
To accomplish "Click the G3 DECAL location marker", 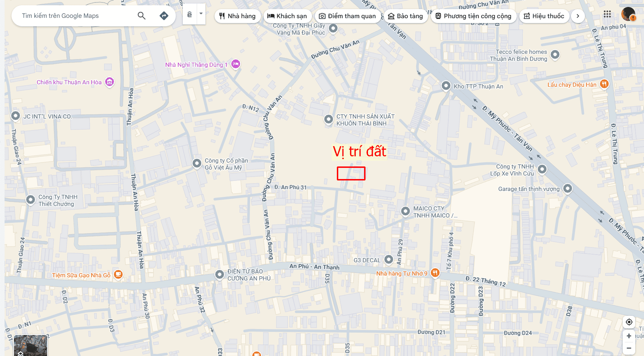I will [x=389, y=259].
